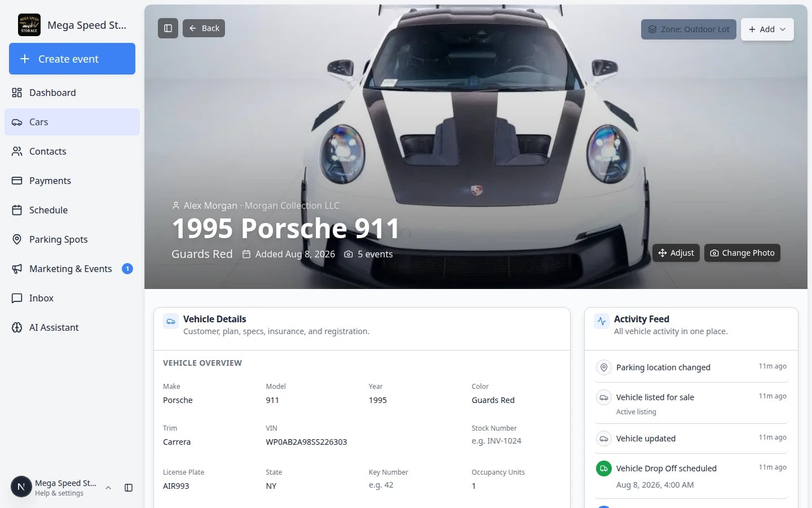The image size is (812, 508).
Task: Open Contacts people icon
Action: 17,151
